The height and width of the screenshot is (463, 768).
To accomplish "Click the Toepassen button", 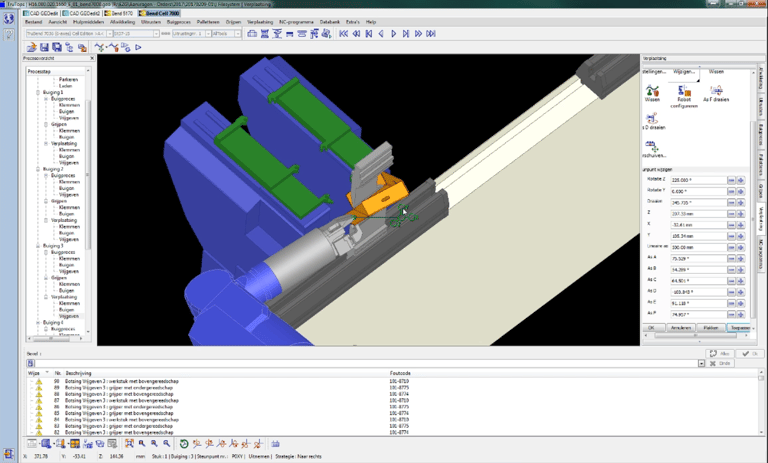I will tap(739, 328).
